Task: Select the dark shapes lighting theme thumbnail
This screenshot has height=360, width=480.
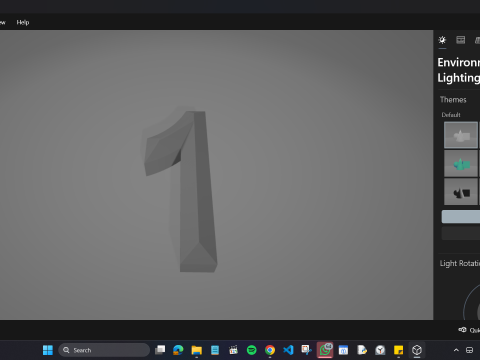Action: pyautogui.click(x=461, y=192)
